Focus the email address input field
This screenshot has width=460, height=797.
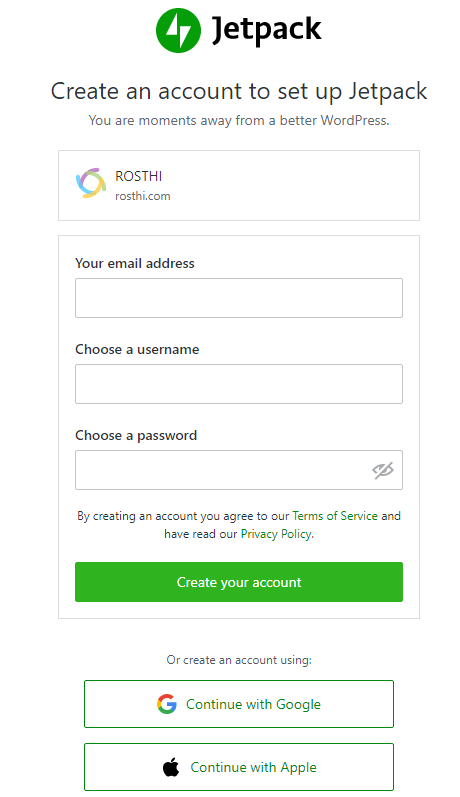239,298
